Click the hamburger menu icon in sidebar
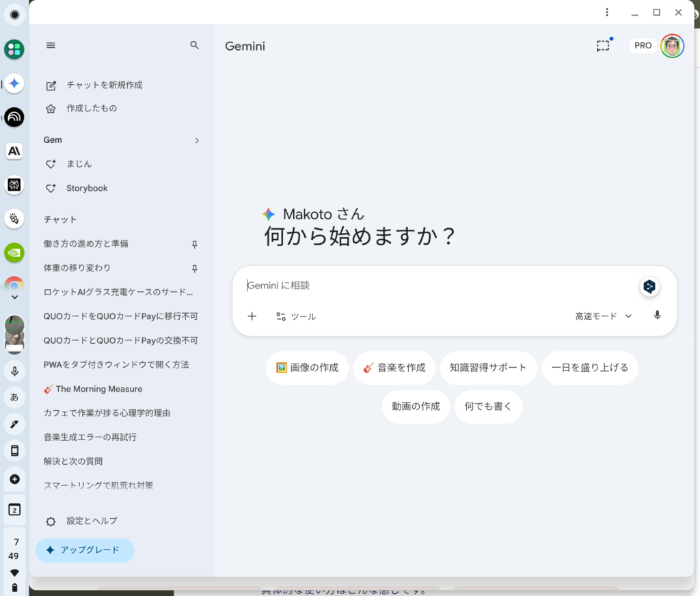 51,45
